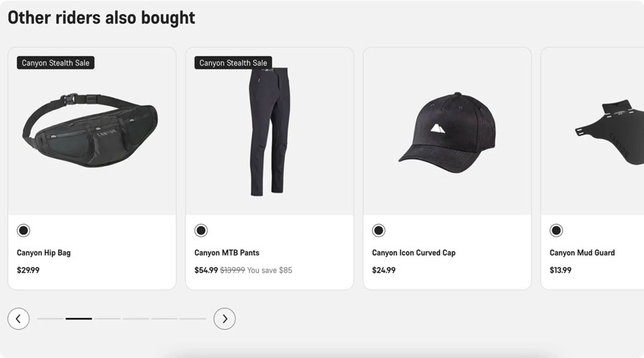Jump to the last carousel page indicator
The width and height of the screenshot is (644, 358).
pyautogui.click(x=192, y=319)
